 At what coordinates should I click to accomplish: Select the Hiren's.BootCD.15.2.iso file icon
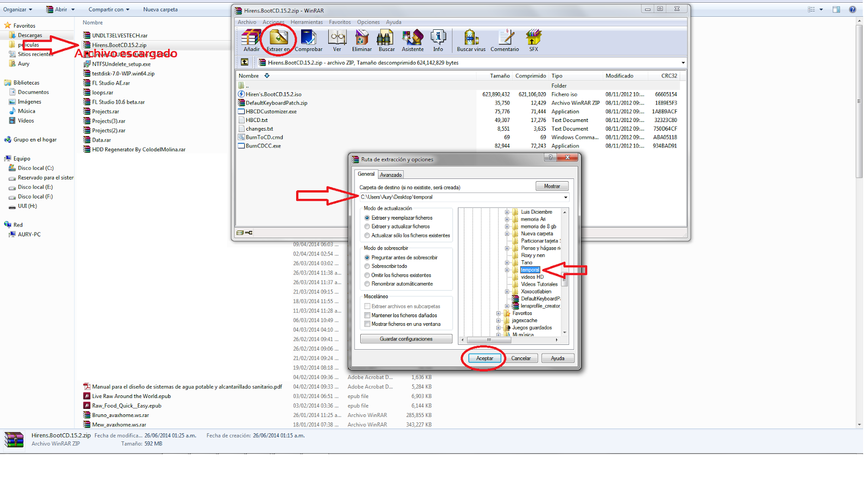coord(241,94)
